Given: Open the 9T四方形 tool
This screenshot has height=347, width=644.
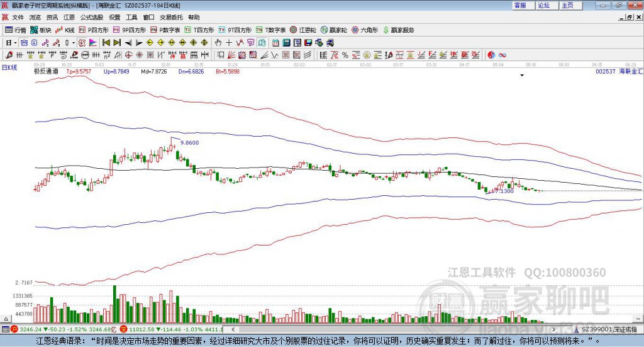Looking at the screenshot, I should [235, 30].
